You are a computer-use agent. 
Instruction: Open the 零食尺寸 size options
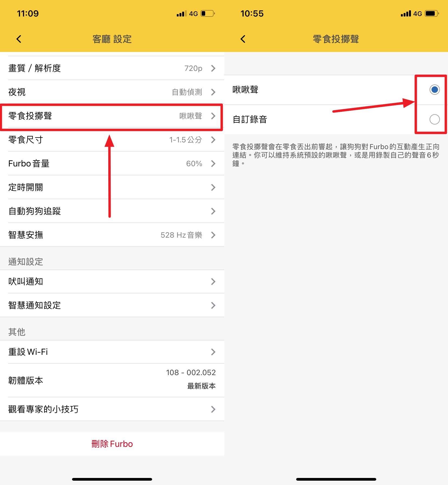(112, 140)
